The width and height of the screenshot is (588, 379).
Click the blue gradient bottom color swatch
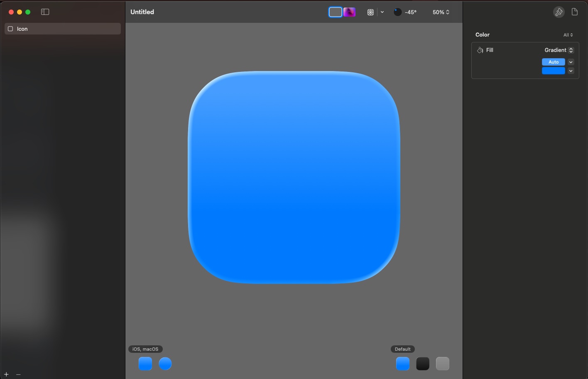pos(553,70)
